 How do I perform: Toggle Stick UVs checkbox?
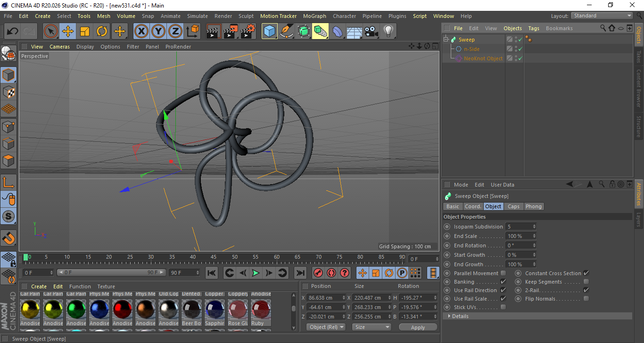[x=503, y=307]
